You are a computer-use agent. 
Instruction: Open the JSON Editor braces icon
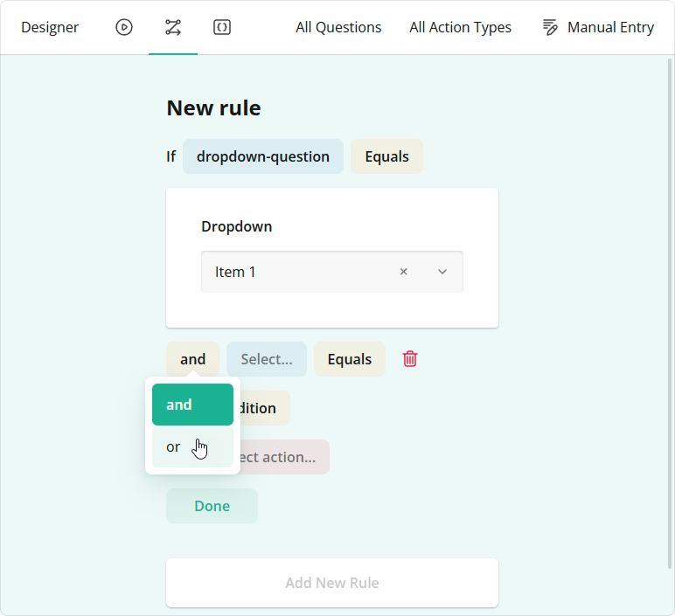tap(222, 27)
